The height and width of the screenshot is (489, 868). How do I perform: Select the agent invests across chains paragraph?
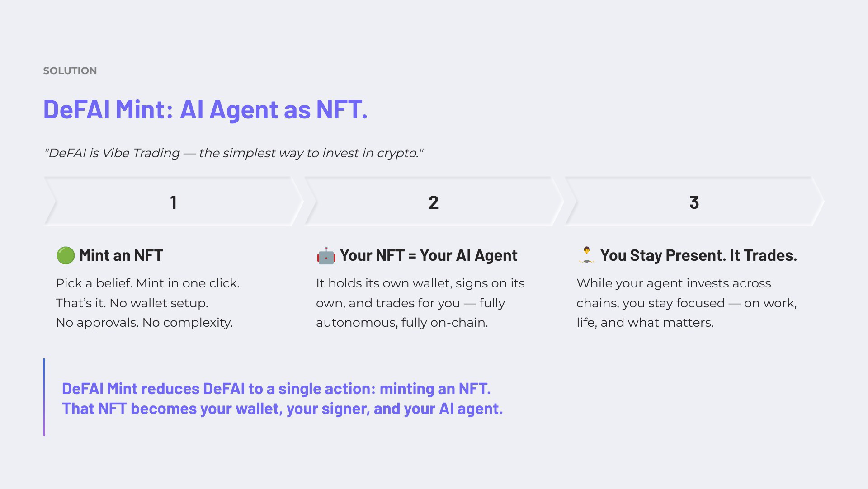(687, 303)
